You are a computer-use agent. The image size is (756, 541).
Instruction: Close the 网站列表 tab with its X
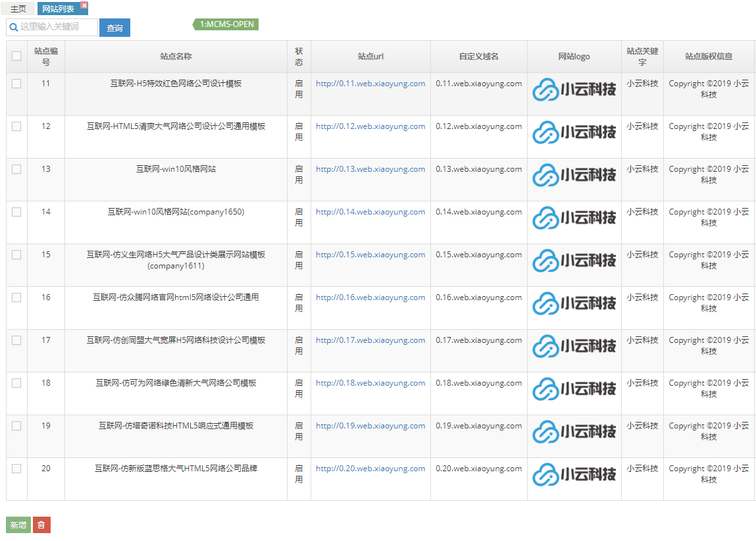[84, 5]
